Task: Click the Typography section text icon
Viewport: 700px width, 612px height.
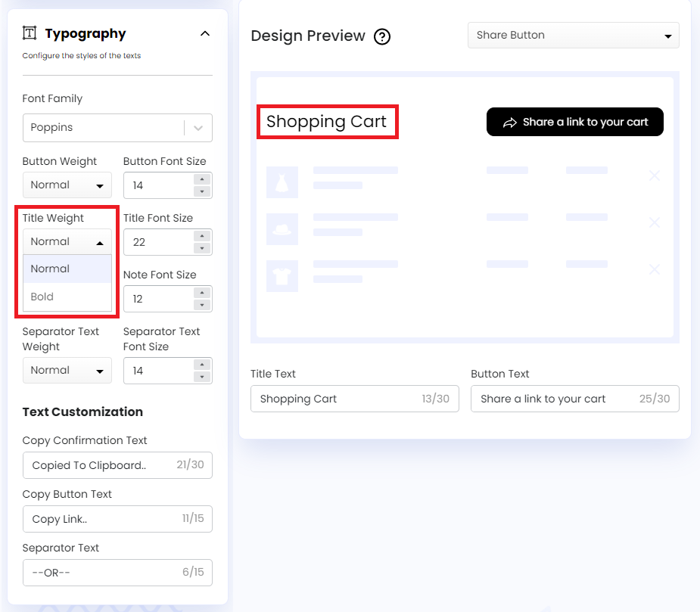Action: coord(30,33)
